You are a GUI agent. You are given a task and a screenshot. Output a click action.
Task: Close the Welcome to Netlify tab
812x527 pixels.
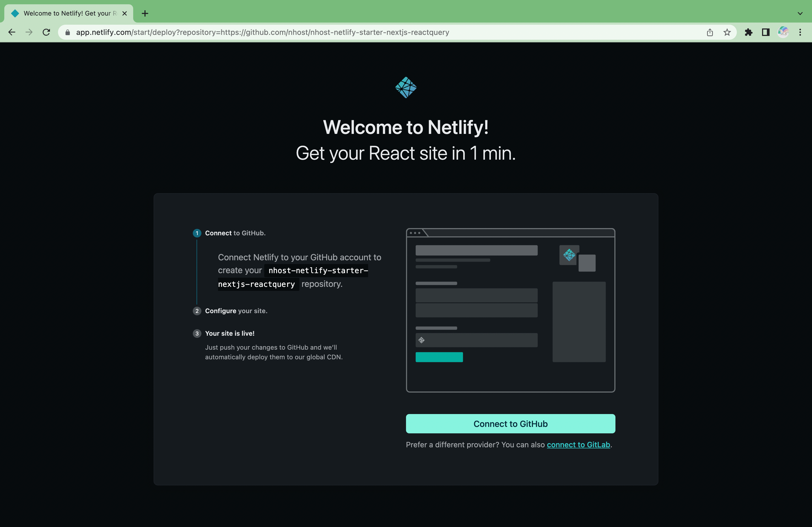click(x=125, y=13)
